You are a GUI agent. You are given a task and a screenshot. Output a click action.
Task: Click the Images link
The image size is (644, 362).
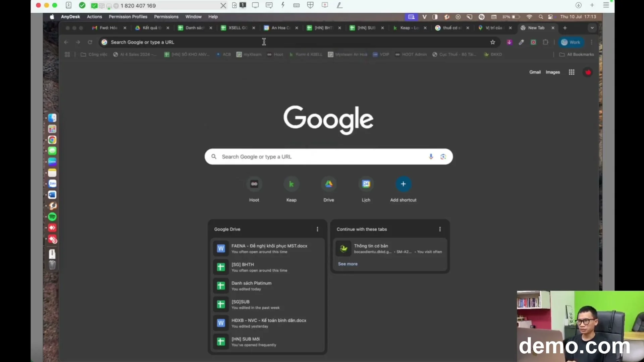tap(553, 72)
